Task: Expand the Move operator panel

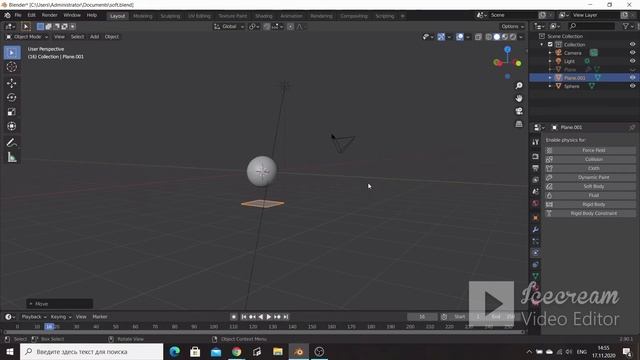Action: 60,304
